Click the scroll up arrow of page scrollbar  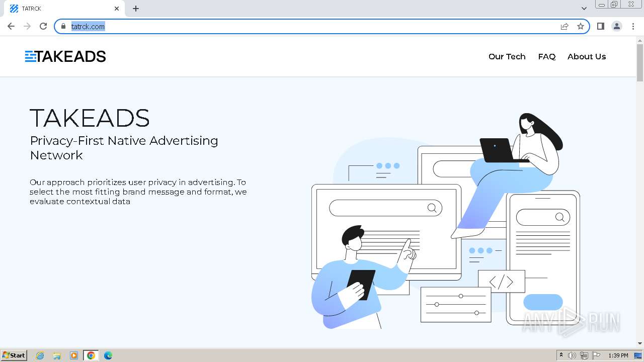640,40
